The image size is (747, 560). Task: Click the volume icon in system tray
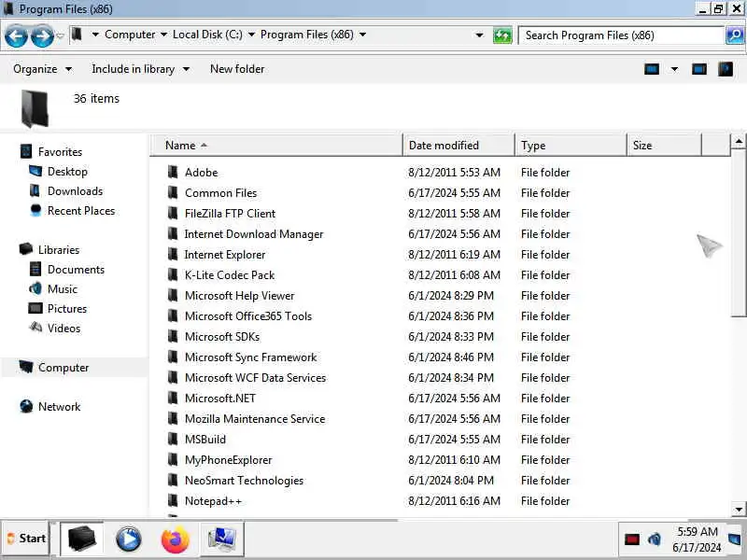(x=655, y=539)
